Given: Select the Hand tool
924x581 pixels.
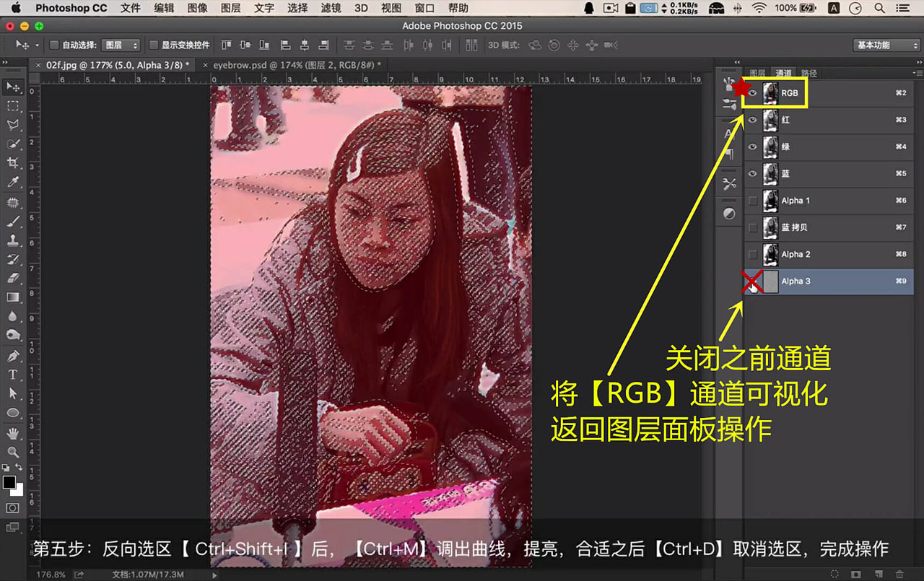Looking at the screenshot, I should tap(13, 433).
